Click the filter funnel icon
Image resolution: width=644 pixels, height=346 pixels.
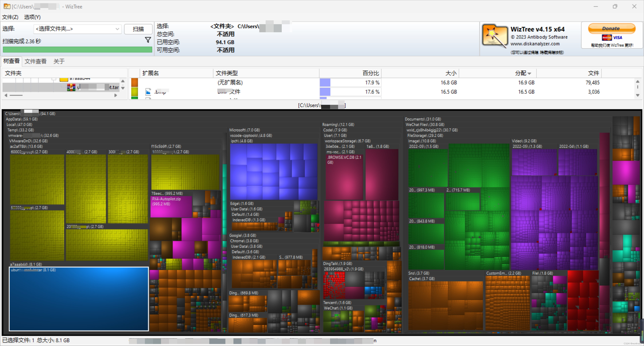pyautogui.click(x=148, y=40)
